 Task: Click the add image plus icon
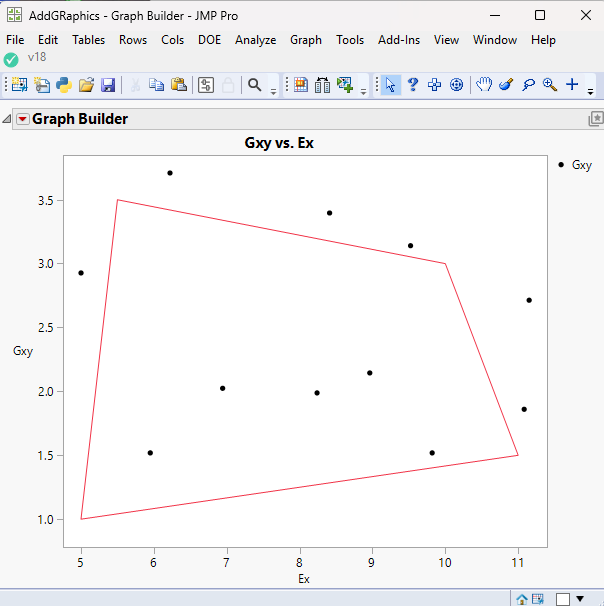click(345, 85)
